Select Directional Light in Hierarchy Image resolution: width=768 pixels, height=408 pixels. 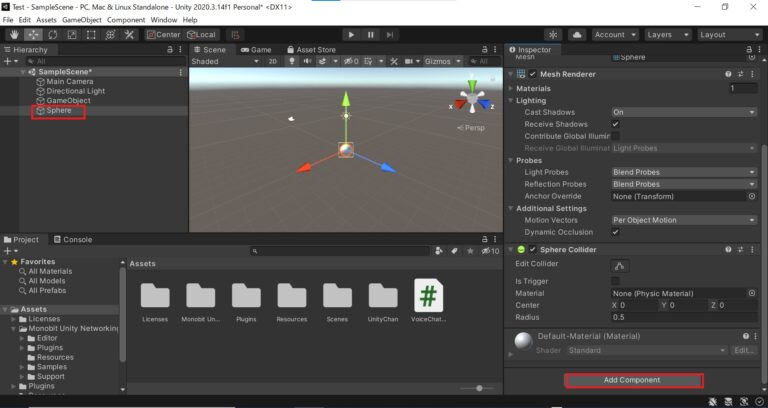pos(75,91)
